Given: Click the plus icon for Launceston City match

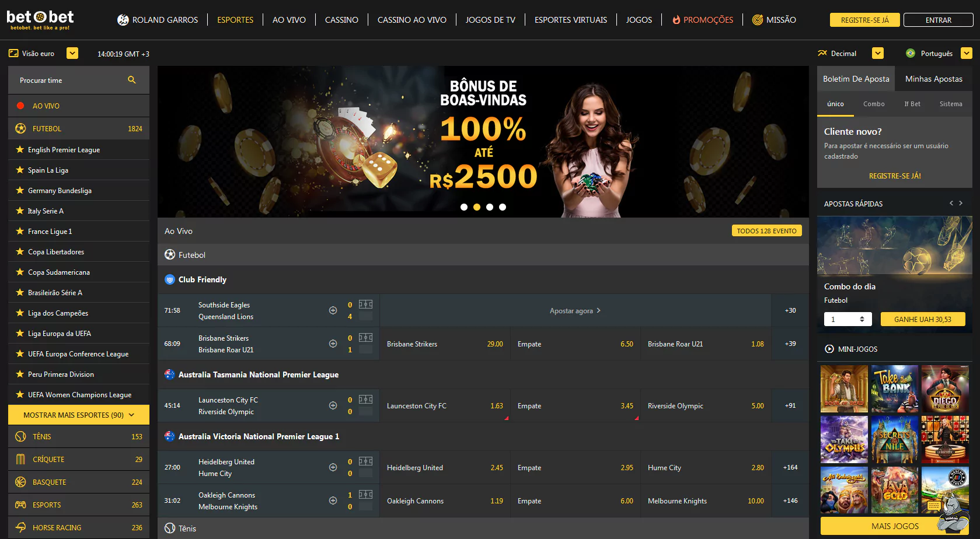Looking at the screenshot, I should [x=333, y=405].
